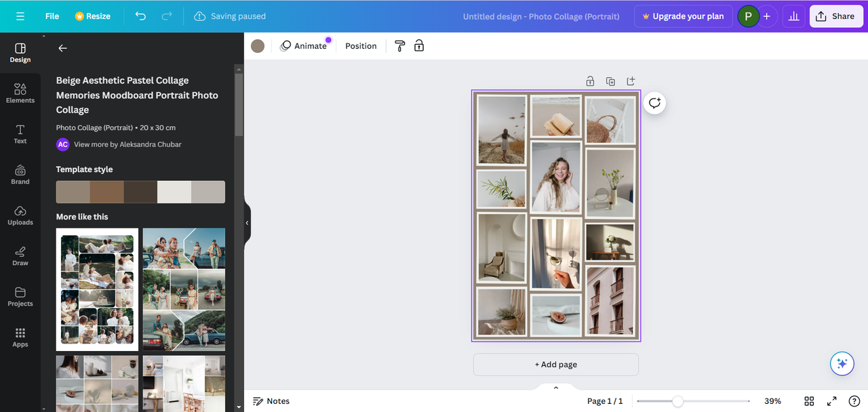The image size is (868, 412).
Task: Add a comment with bubble icon
Action: (654, 103)
